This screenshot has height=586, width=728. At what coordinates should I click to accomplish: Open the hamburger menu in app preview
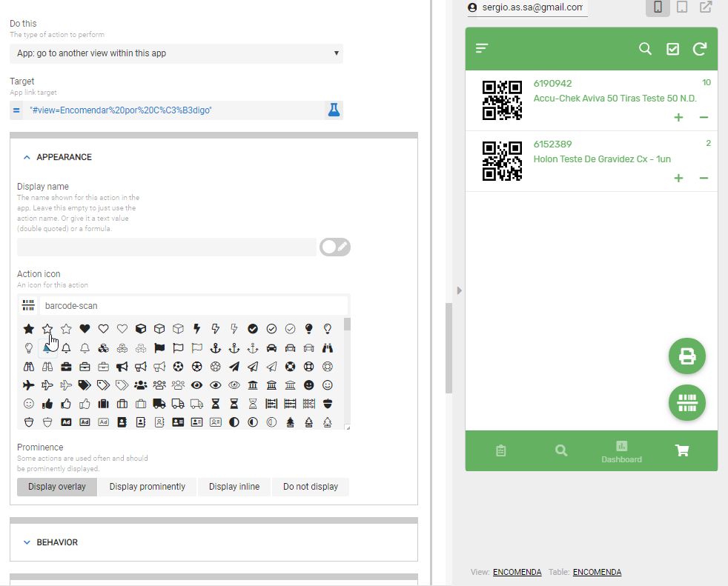click(482, 48)
